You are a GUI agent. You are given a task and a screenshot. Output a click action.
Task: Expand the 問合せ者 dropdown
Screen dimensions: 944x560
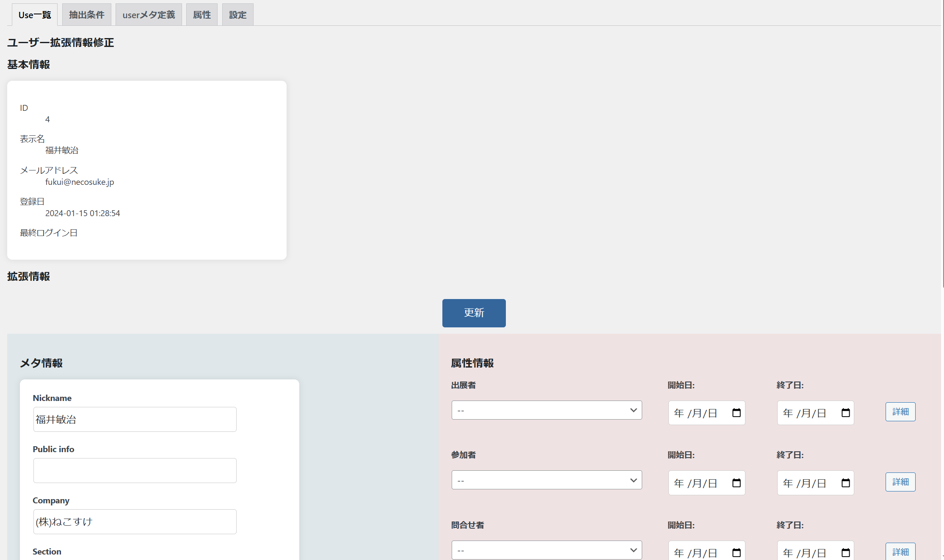tap(547, 550)
